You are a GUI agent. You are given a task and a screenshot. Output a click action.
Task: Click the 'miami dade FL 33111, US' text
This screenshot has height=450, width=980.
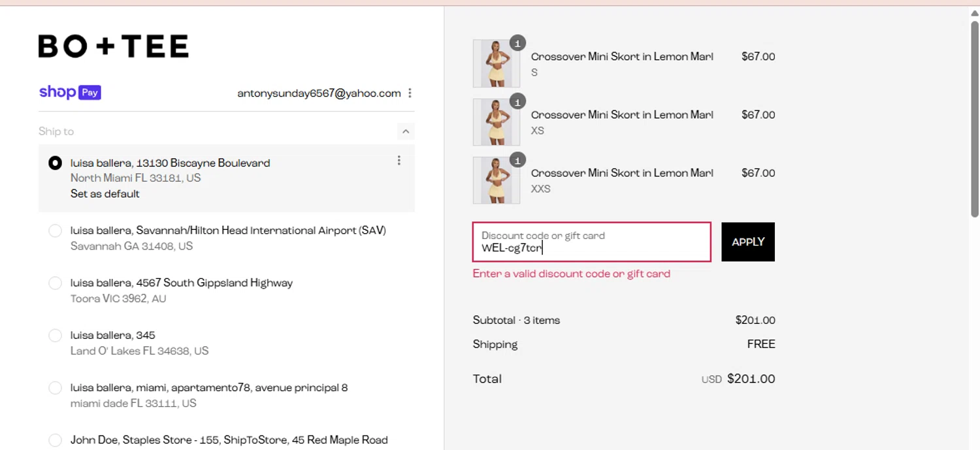(133, 403)
